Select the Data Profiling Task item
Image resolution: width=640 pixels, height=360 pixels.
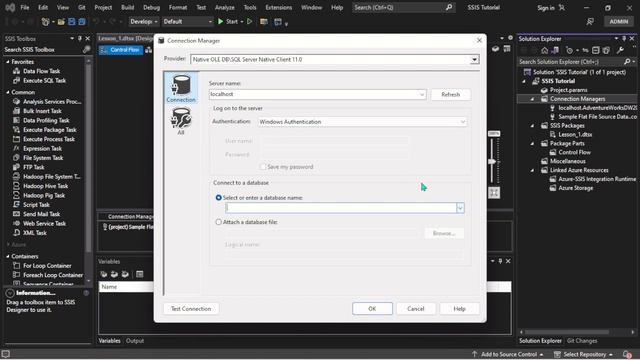pyautogui.click(x=46, y=120)
